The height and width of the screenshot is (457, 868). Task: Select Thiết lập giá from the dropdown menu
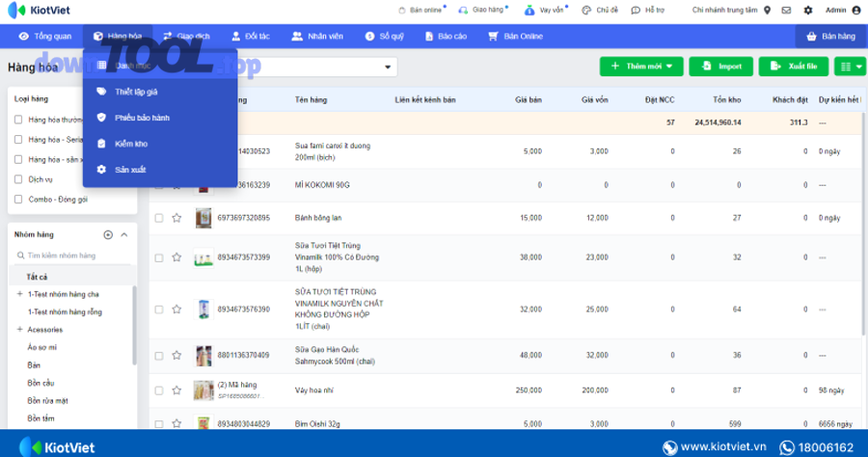pyautogui.click(x=135, y=92)
